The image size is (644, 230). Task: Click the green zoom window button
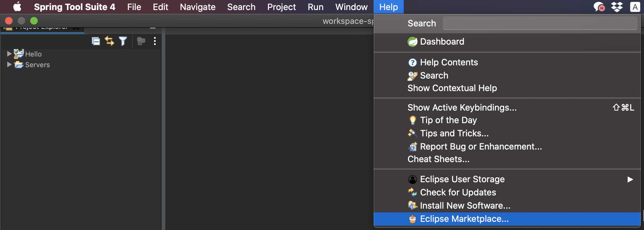[34, 21]
